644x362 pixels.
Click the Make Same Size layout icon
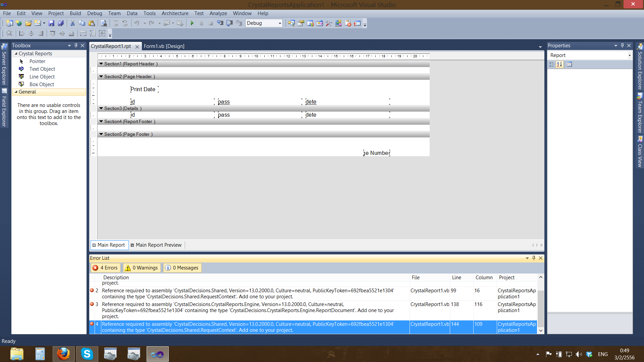coord(102,34)
